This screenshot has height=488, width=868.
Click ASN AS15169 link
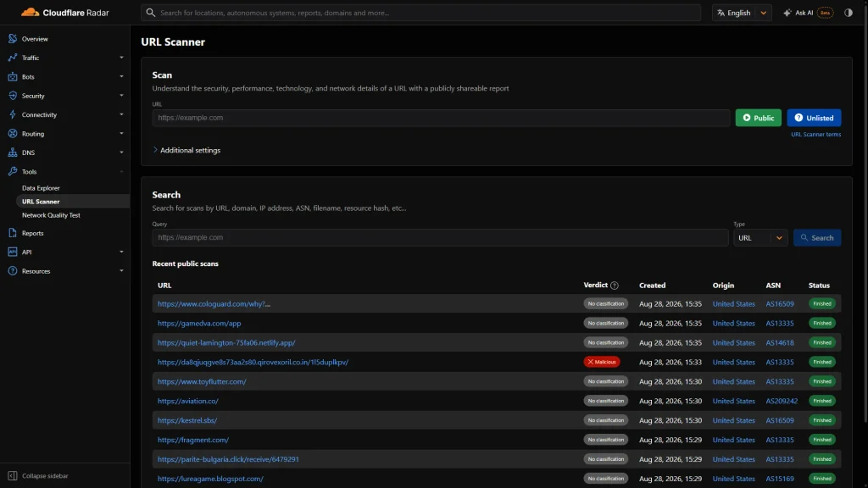coord(780,479)
